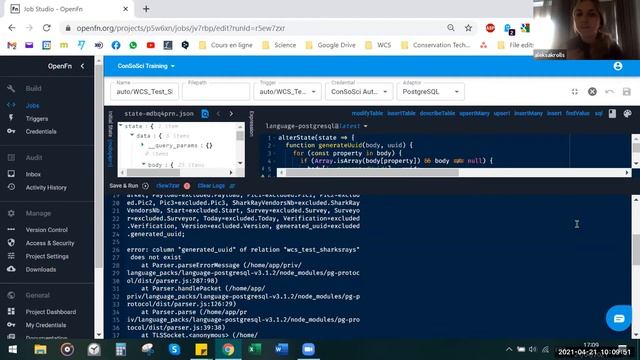
Task: Open the Inbox page
Action: pos(33,174)
